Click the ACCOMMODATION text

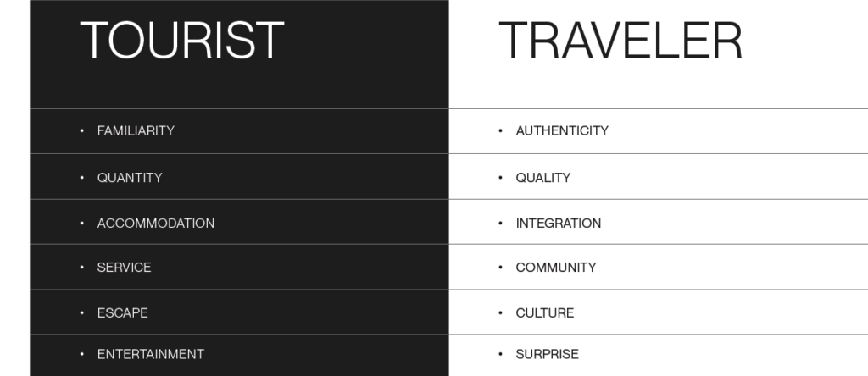pos(156,224)
